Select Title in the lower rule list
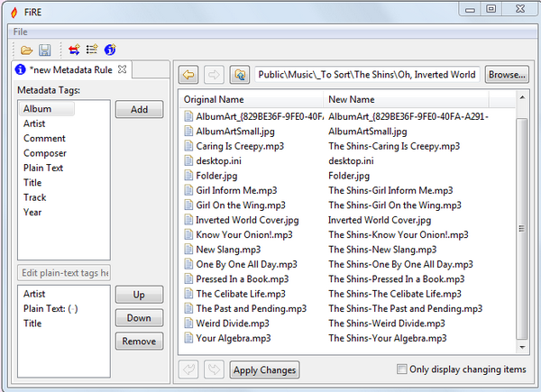Screen dimensions: 541x392 (x=32, y=324)
